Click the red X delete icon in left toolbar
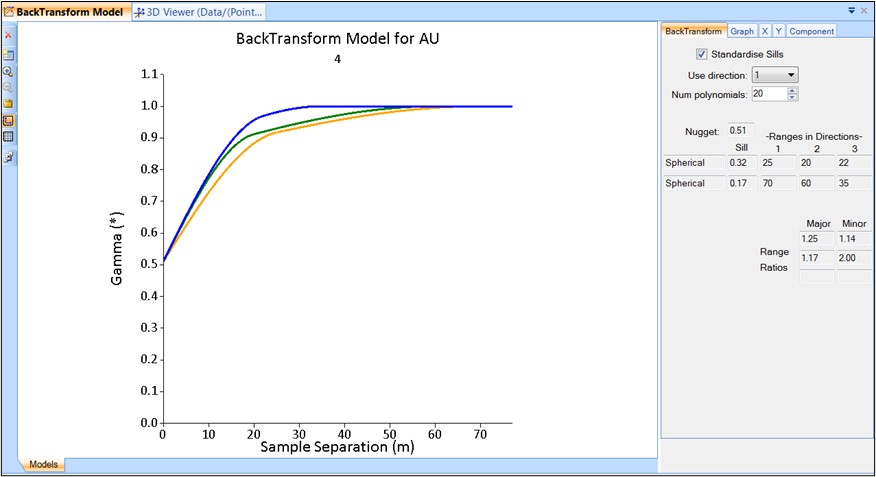 click(8, 35)
